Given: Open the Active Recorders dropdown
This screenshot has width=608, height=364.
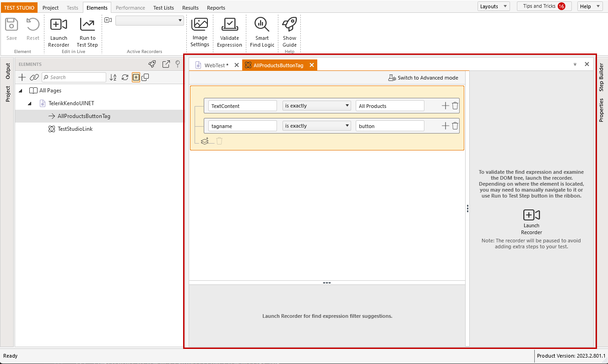Looking at the screenshot, I should click(150, 21).
